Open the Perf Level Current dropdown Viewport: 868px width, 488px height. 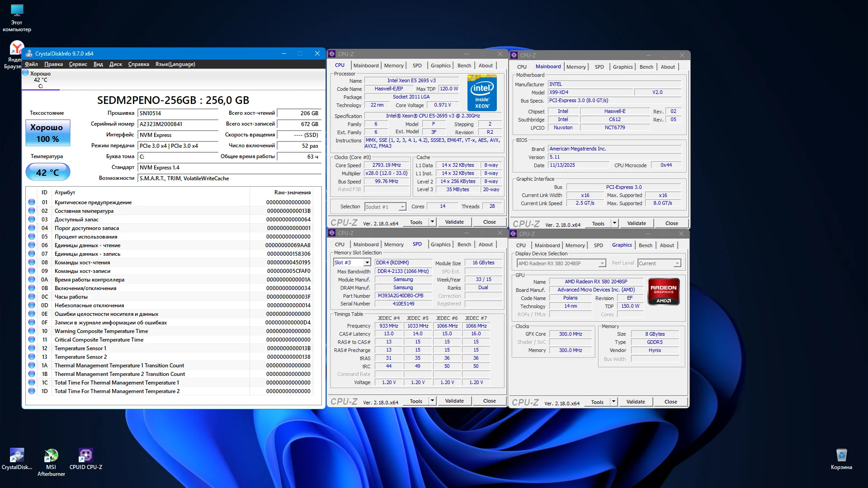coord(659,263)
